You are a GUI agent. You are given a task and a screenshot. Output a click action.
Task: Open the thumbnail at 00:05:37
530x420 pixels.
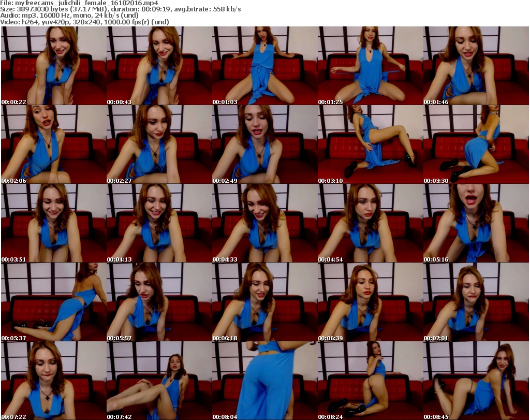[53, 302]
